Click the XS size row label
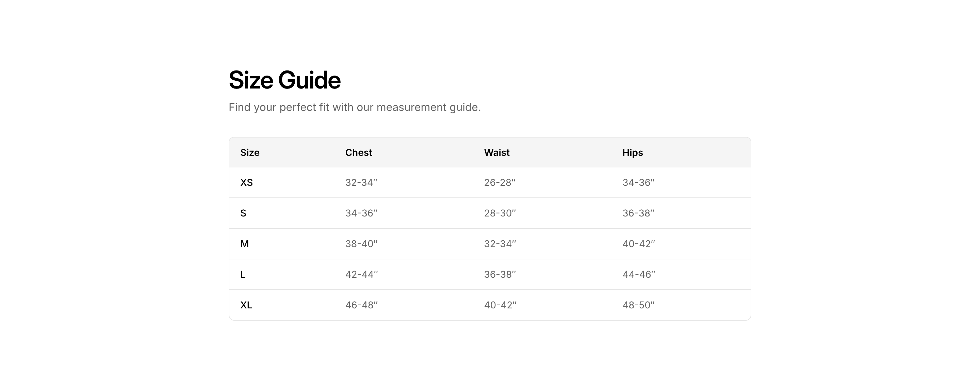980x386 pixels. (246, 183)
